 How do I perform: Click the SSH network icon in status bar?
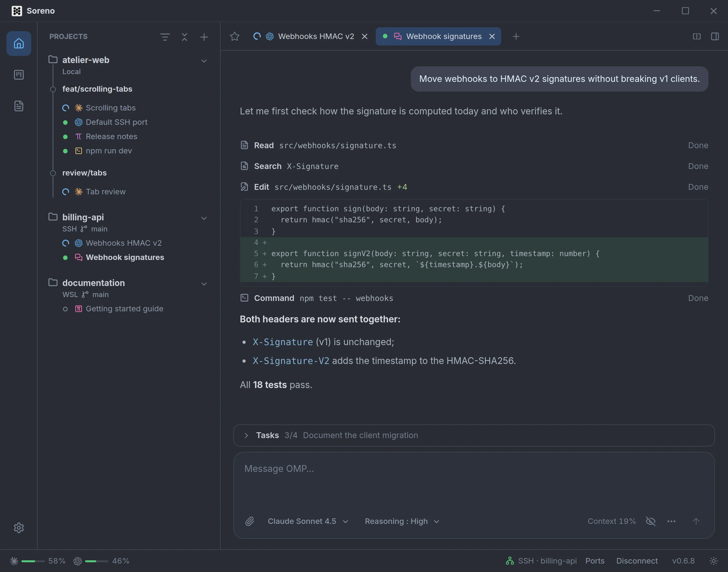[510, 561]
